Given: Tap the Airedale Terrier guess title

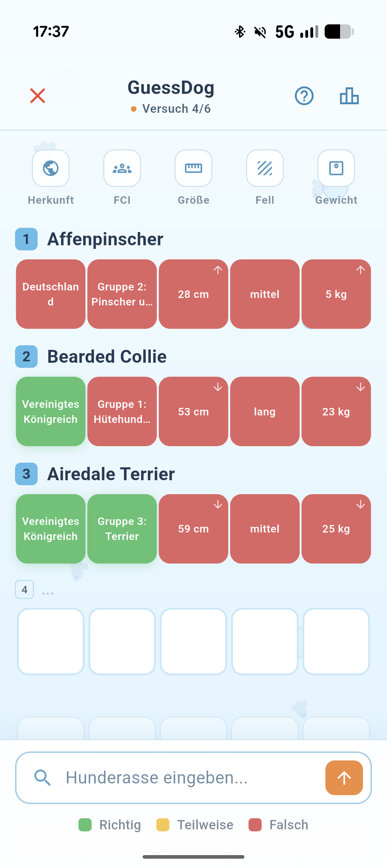Looking at the screenshot, I should point(111,474).
